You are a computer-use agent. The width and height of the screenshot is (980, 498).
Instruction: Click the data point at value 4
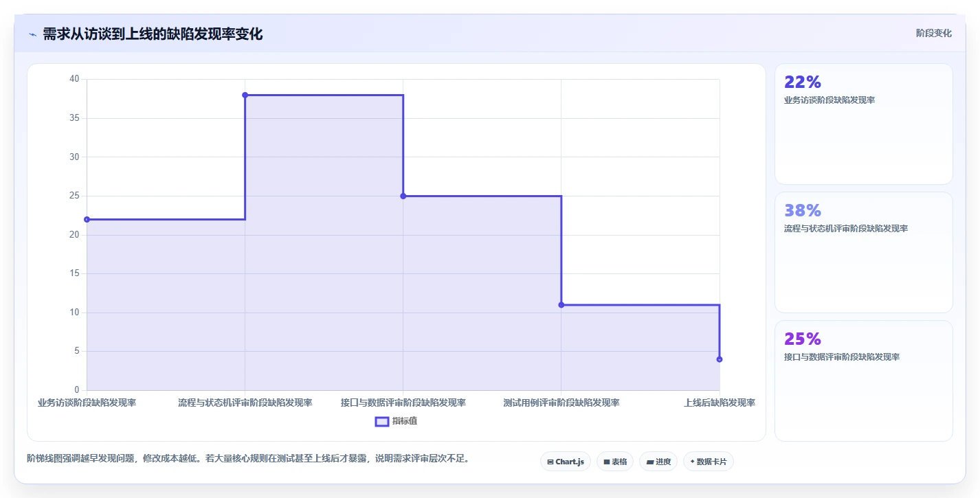coord(720,359)
